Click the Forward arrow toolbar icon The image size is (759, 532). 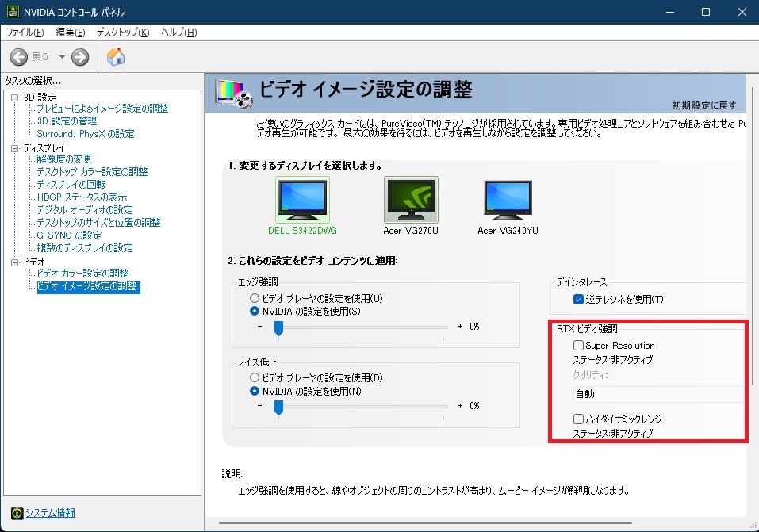coord(80,57)
